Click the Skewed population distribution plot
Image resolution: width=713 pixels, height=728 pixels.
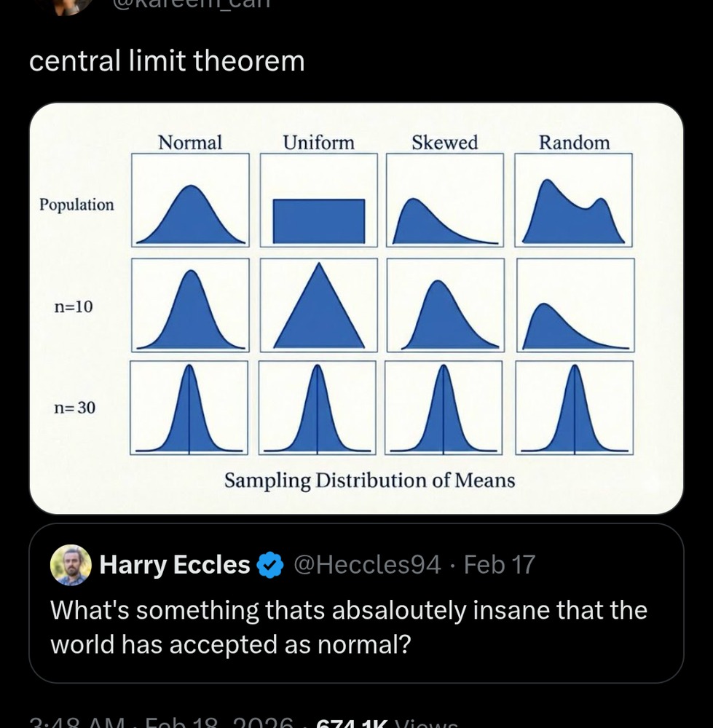[x=445, y=200]
